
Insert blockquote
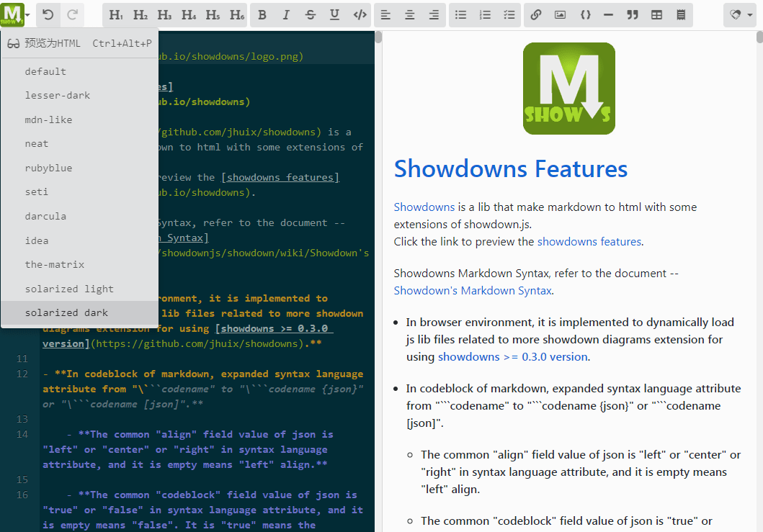(633, 14)
